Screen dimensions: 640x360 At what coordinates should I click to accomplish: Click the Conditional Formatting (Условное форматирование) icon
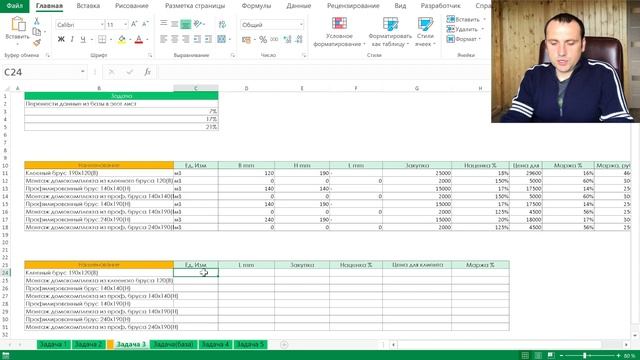339,23
